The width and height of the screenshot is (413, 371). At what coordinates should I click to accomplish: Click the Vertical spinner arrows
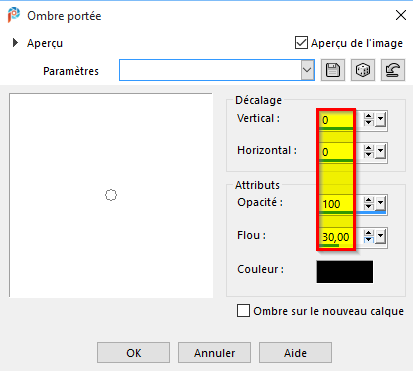coord(369,119)
